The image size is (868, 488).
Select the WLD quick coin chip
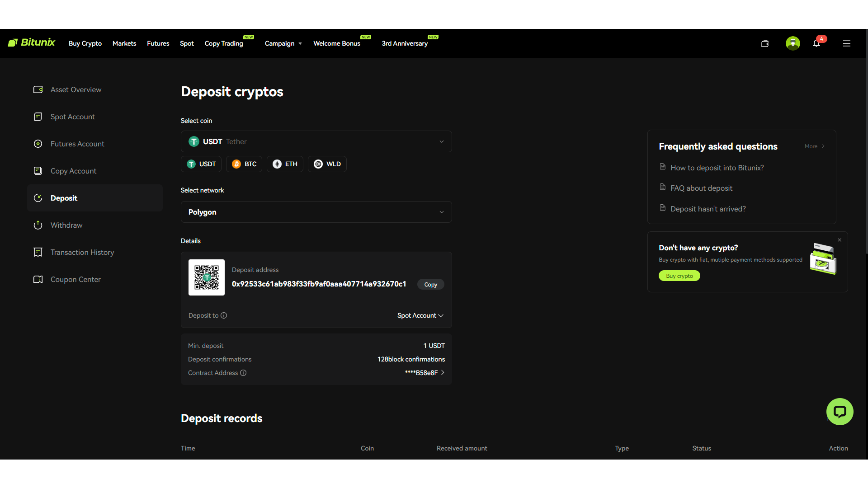[x=327, y=164]
